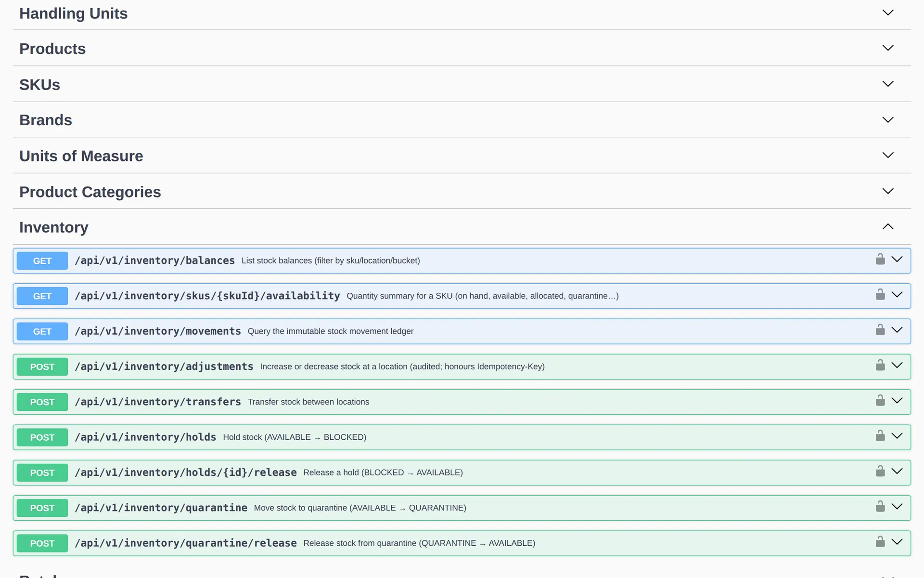Open the POST button for inventory/transfers
Viewport: 924px width, 578px height.
pos(42,402)
